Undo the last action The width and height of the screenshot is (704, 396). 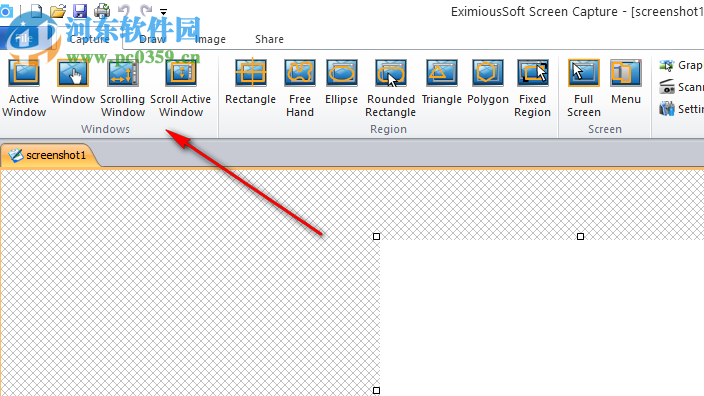coord(124,10)
